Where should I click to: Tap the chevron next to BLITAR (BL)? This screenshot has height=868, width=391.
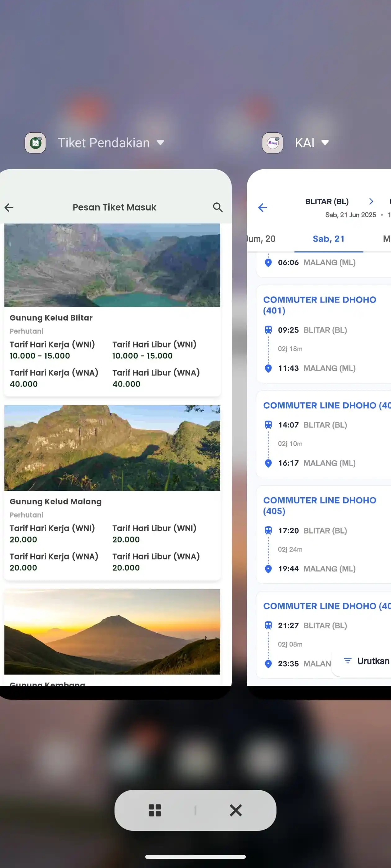pos(371,201)
